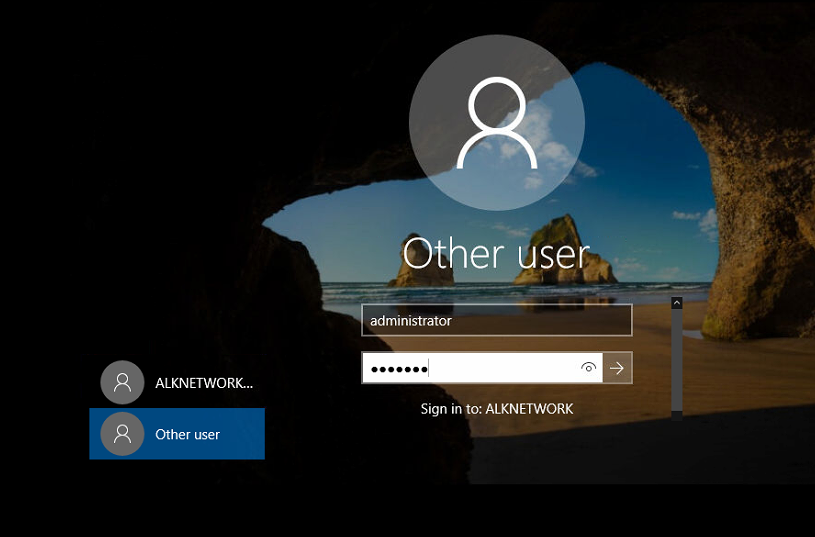Image resolution: width=815 pixels, height=537 pixels.
Task: Focus the password input field
Action: click(500, 368)
